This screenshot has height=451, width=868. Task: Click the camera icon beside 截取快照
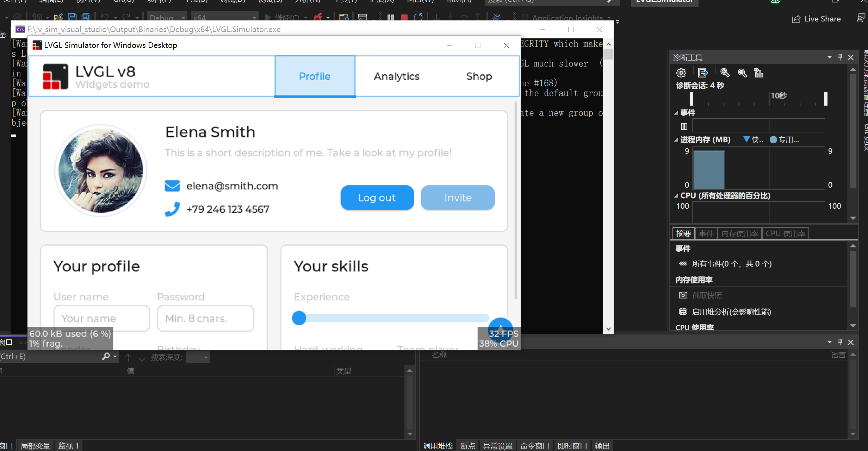pos(683,295)
